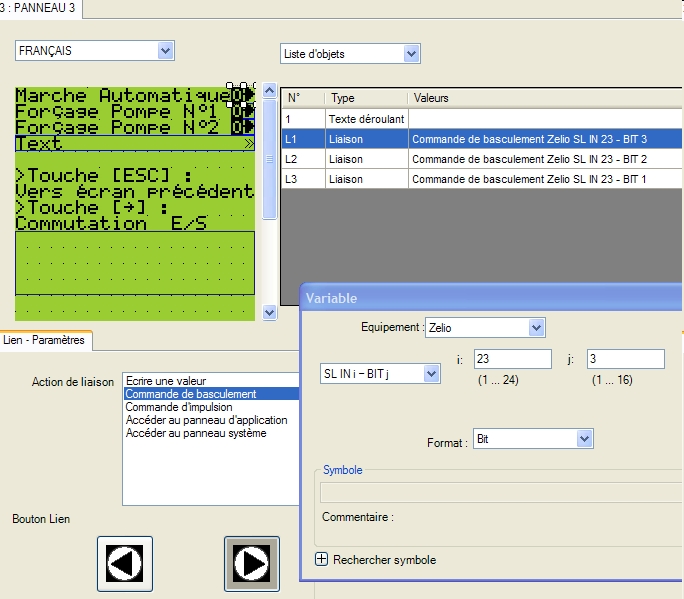Click the 'Text' scrolling text object on LCD
Screen dimensions: 684x599
tap(135, 143)
